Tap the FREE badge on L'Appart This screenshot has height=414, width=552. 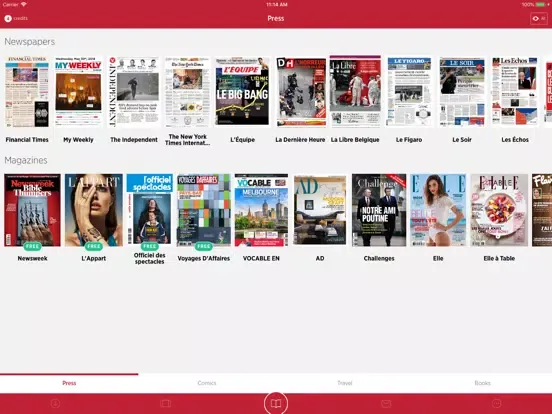(94, 246)
